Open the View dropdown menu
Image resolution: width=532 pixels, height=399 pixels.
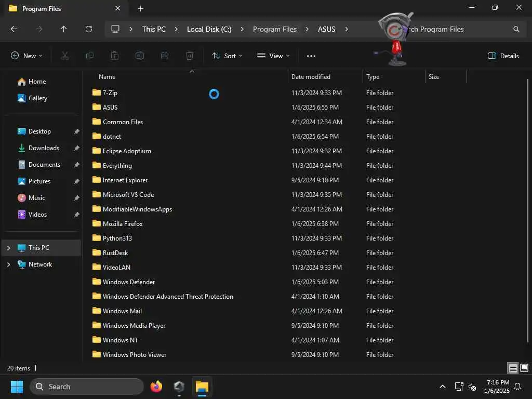click(x=273, y=56)
